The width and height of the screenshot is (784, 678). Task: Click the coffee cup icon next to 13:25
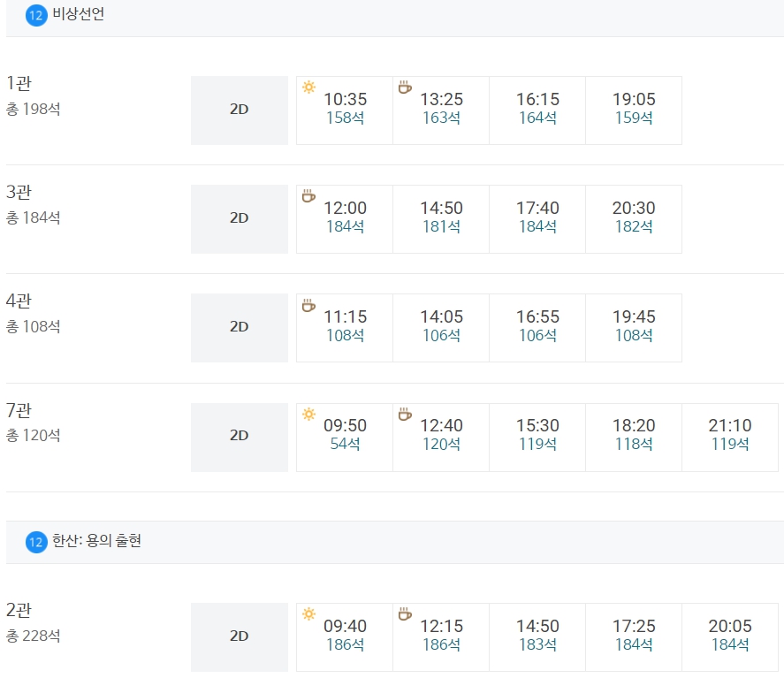click(404, 89)
